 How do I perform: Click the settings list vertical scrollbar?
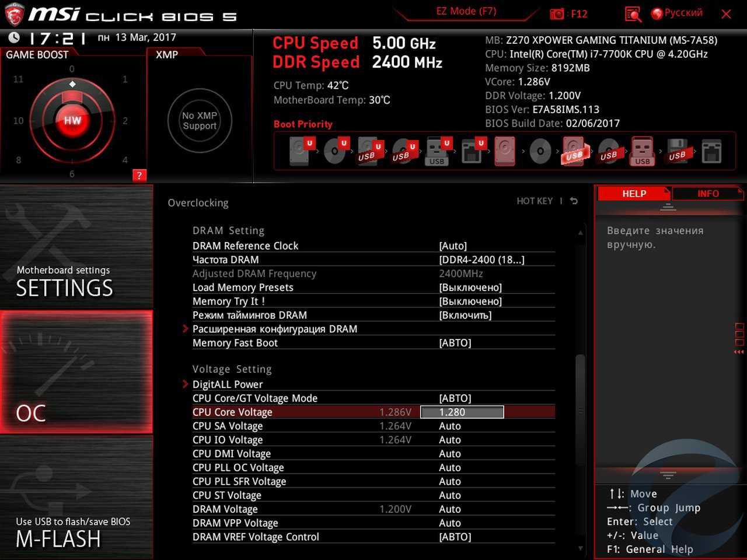pyautogui.click(x=580, y=408)
